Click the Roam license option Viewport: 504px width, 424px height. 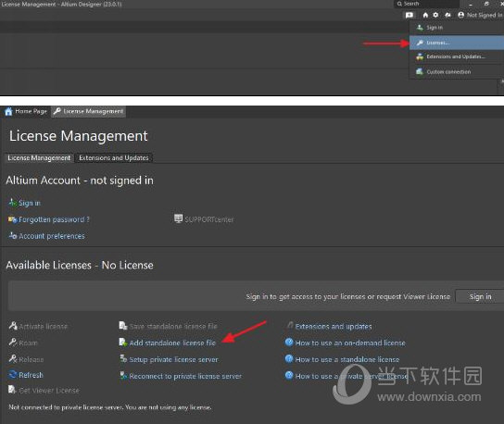coord(28,343)
